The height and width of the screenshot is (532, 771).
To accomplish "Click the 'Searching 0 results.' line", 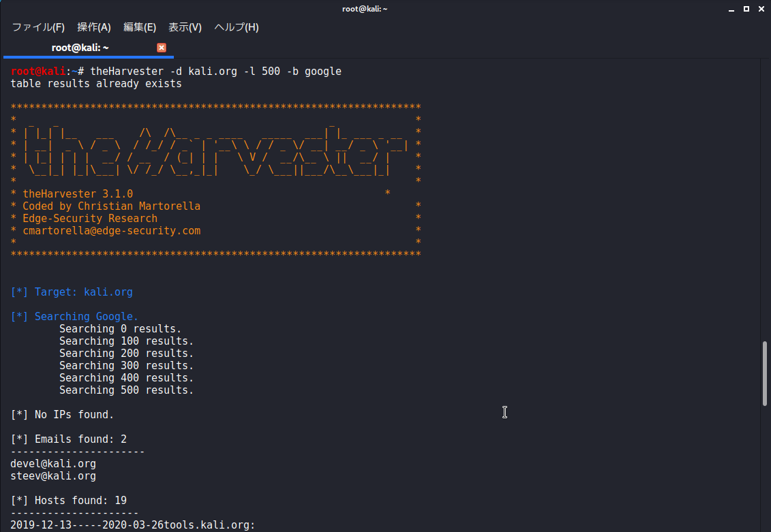I will coord(121,328).
